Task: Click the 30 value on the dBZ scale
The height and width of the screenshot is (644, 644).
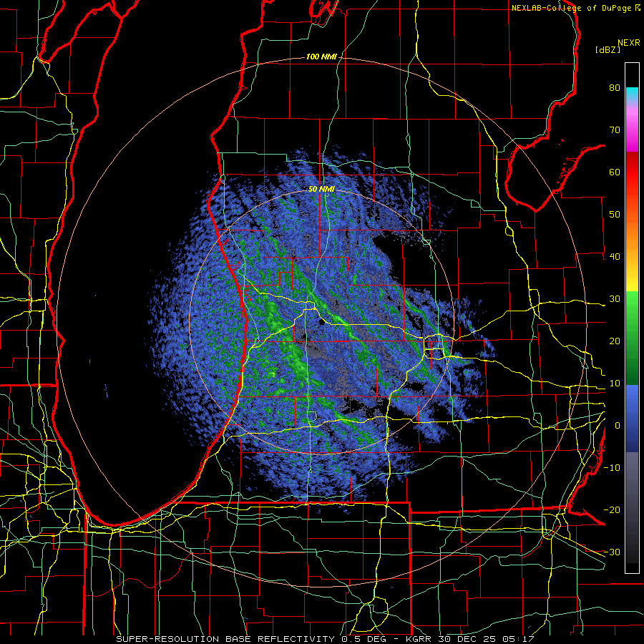Action: [615, 299]
